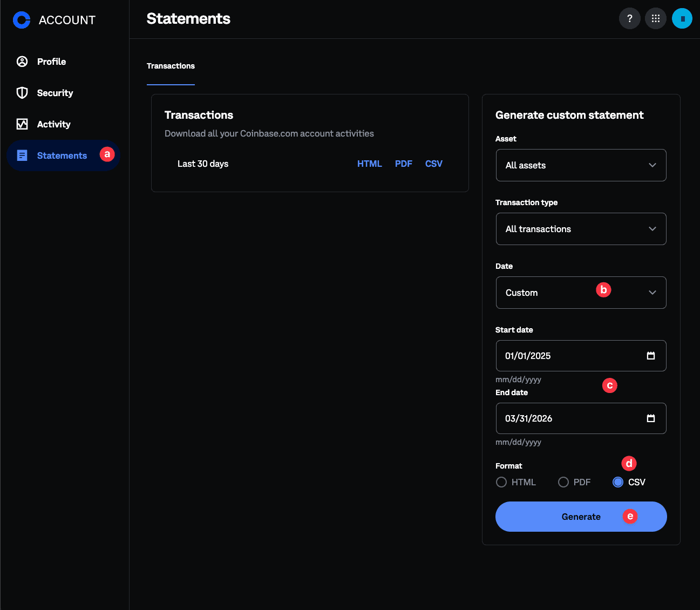
Task: Click the apps grid icon in header
Action: [655, 18]
